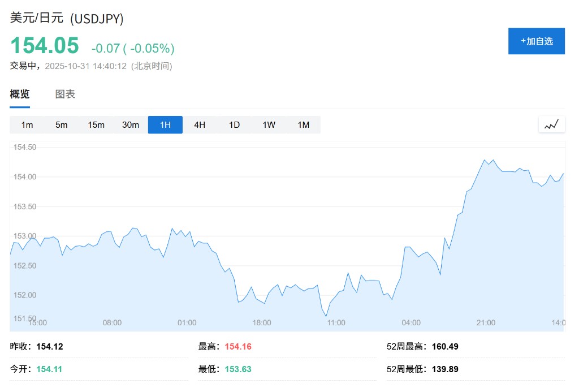Click the chart low point near 11:00
579x392 pixels.
point(326,316)
